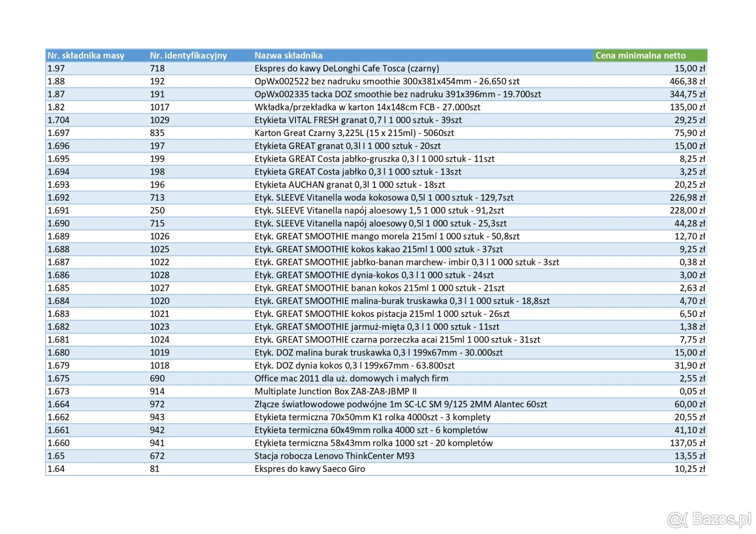Viewport: 756px width, 534px height.
Task: Select the price 0,38 zł
Action: point(693,262)
